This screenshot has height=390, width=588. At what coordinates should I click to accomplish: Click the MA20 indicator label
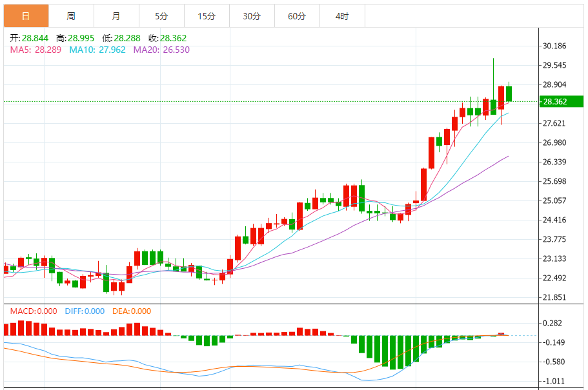point(161,50)
